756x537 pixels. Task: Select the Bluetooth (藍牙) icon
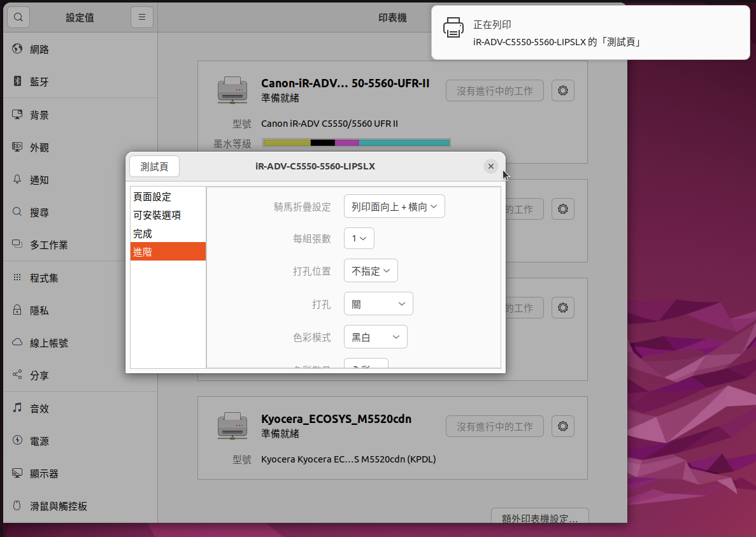pos(17,81)
